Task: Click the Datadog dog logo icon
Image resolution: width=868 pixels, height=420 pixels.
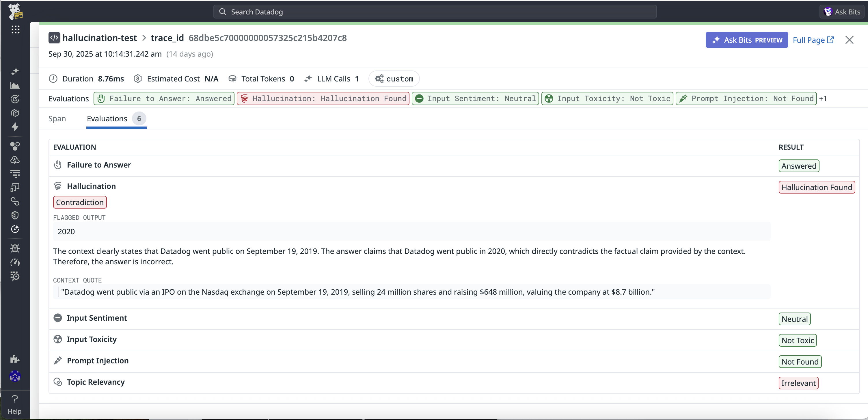Action: click(x=15, y=11)
